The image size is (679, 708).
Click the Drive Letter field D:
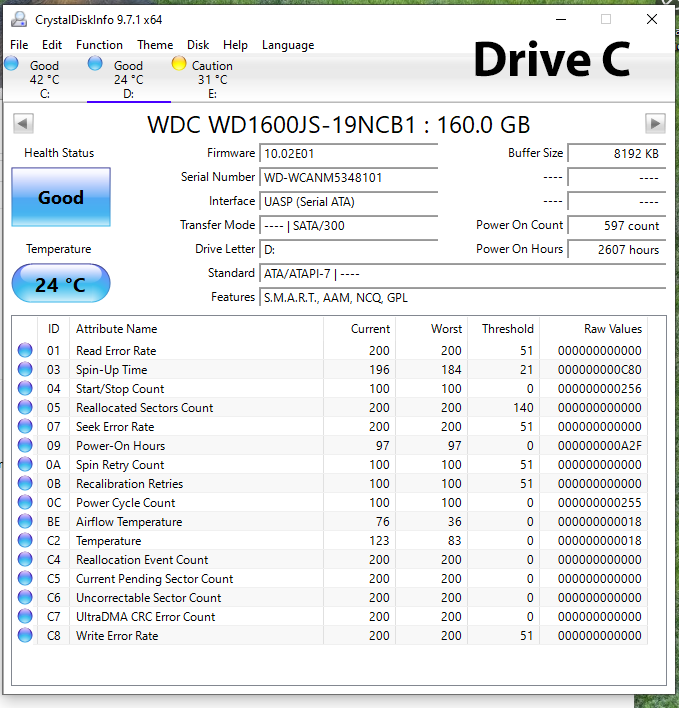(x=349, y=249)
